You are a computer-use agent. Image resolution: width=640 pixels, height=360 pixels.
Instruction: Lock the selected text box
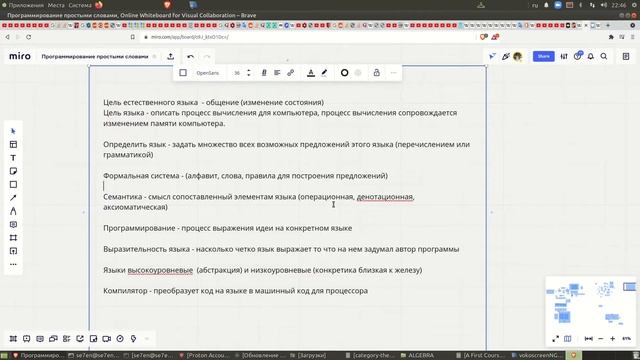(376, 73)
